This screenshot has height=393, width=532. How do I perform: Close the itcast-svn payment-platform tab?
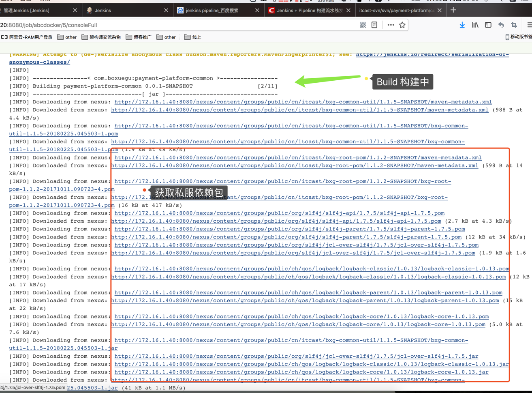click(x=440, y=11)
